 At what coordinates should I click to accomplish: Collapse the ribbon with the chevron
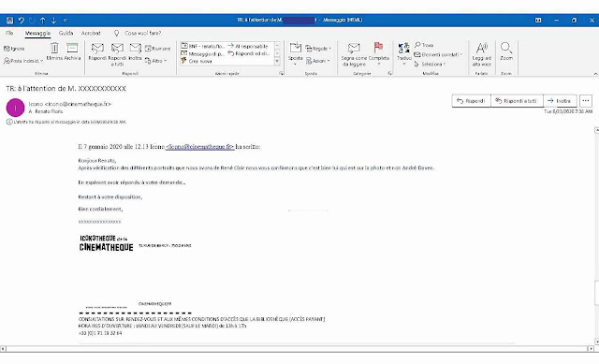pos(595,73)
